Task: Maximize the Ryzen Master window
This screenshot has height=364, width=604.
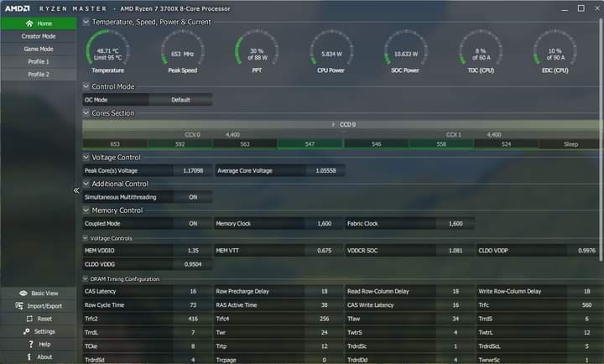Action: [581, 8]
